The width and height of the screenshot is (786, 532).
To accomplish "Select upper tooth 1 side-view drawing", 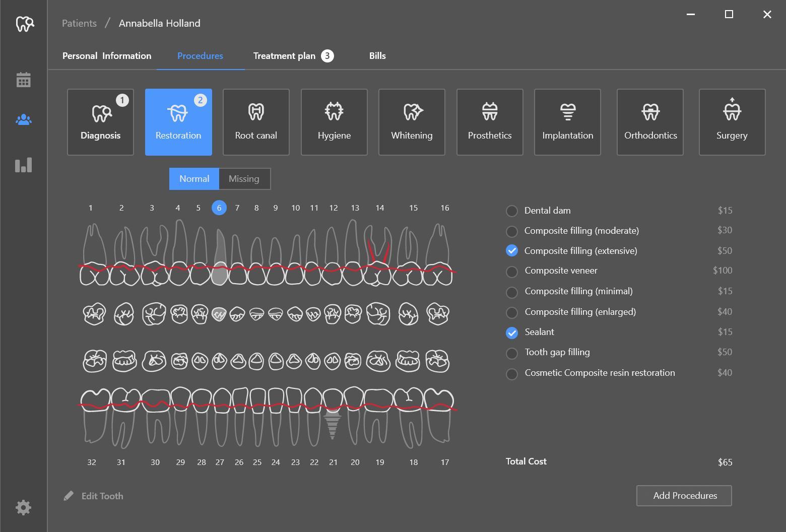I will [x=94, y=255].
